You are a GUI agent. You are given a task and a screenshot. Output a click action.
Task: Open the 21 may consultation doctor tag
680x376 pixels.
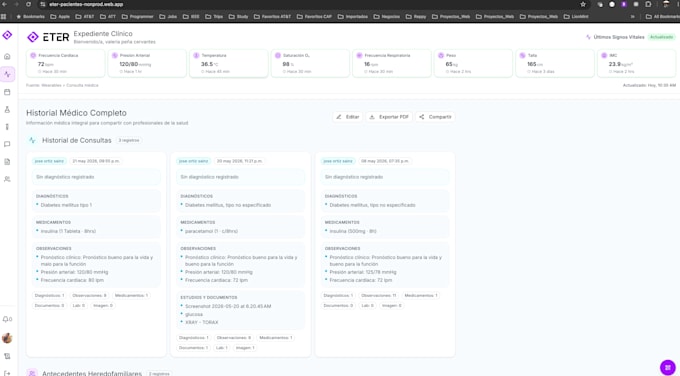pos(49,161)
